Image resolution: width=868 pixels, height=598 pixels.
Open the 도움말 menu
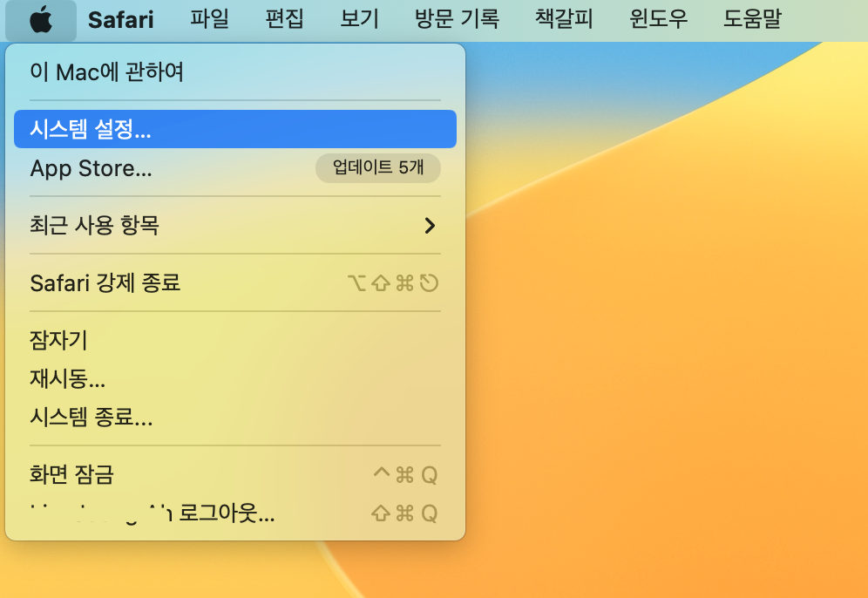752,19
